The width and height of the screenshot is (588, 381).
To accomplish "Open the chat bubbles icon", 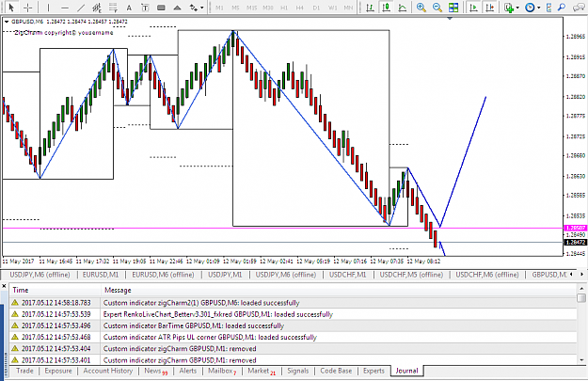I will pos(580,8).
